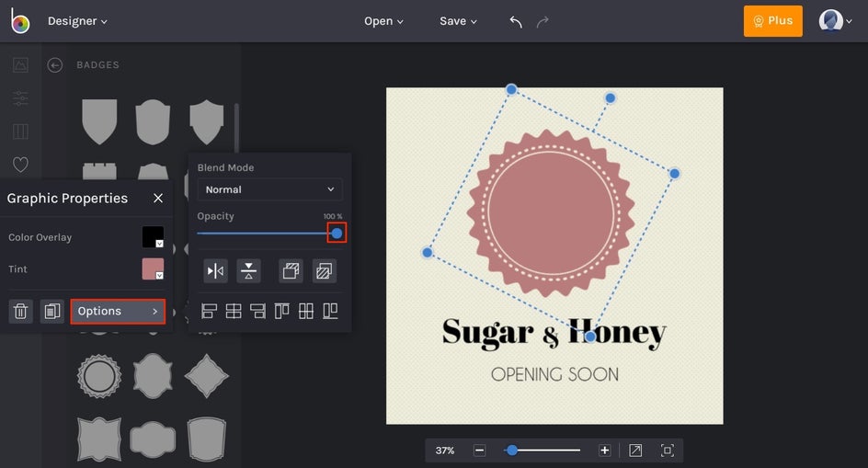Delete the selected graphic with trash icon
The width and height of the screenshot is (868, 468).
(x=20, y=312)
